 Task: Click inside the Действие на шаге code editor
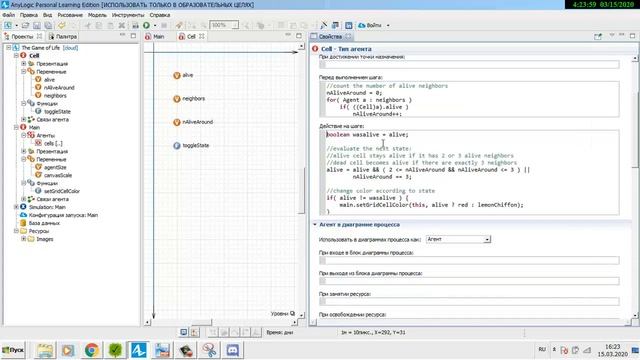tap(469, 173)
